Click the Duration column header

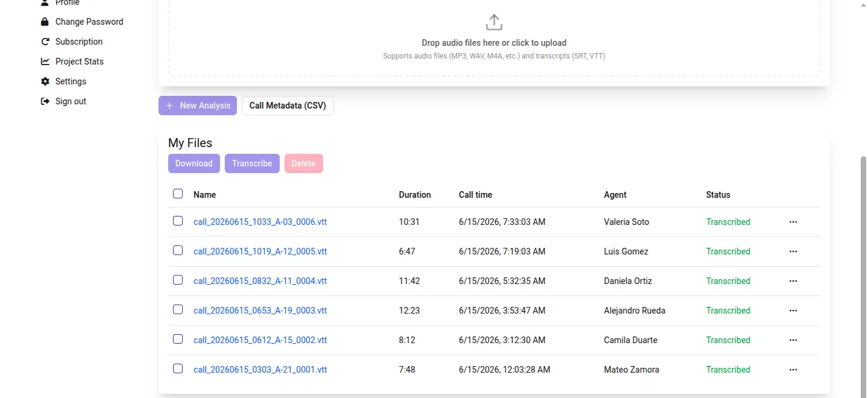pyautogui.click(x=415, y=195)
